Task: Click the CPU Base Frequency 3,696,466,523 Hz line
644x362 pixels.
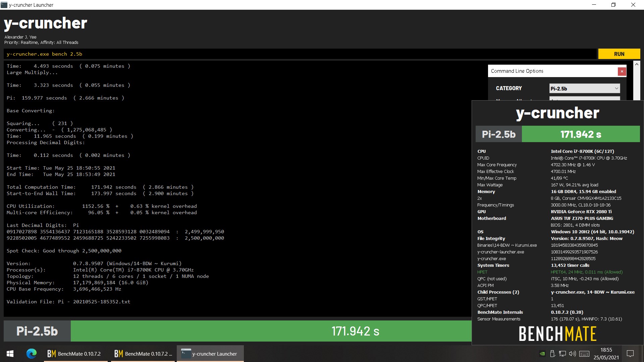Action: [x=64, y=289]
